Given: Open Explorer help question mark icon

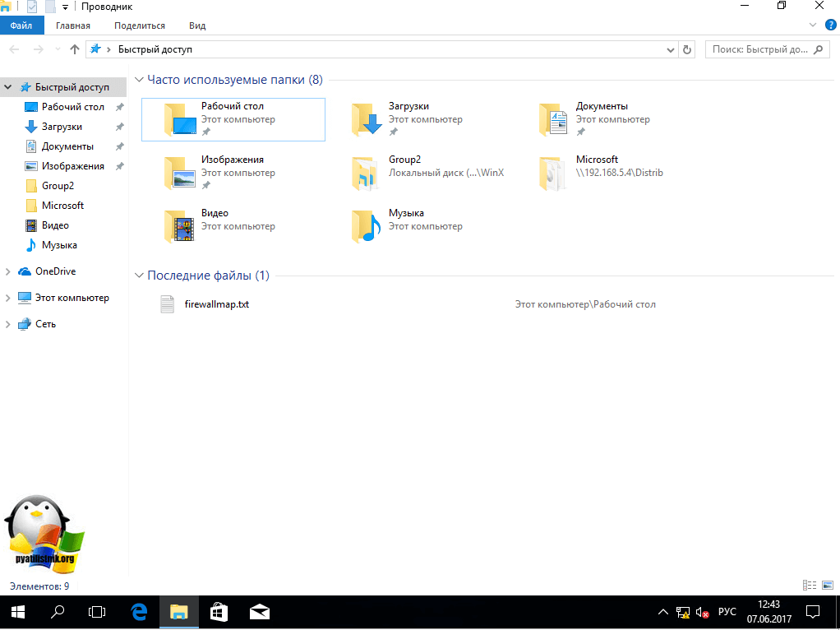Looking at the screenshot, I should tap(831, 25).
